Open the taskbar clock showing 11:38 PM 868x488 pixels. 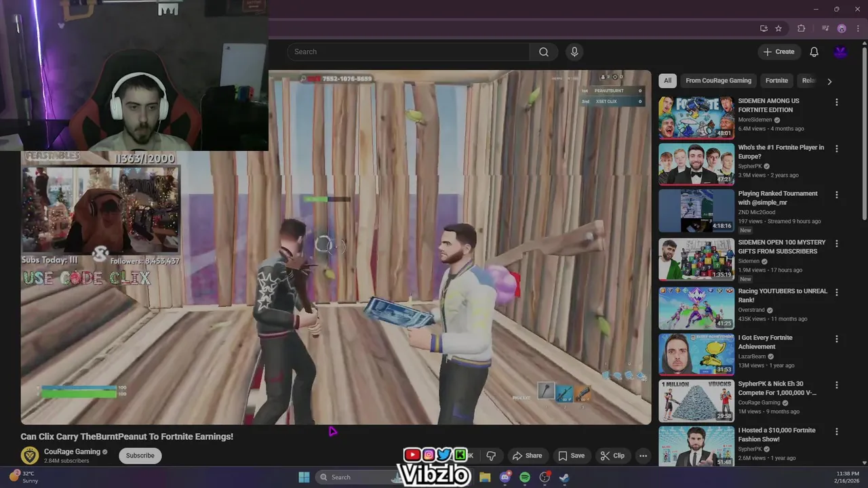pos(848,476)
